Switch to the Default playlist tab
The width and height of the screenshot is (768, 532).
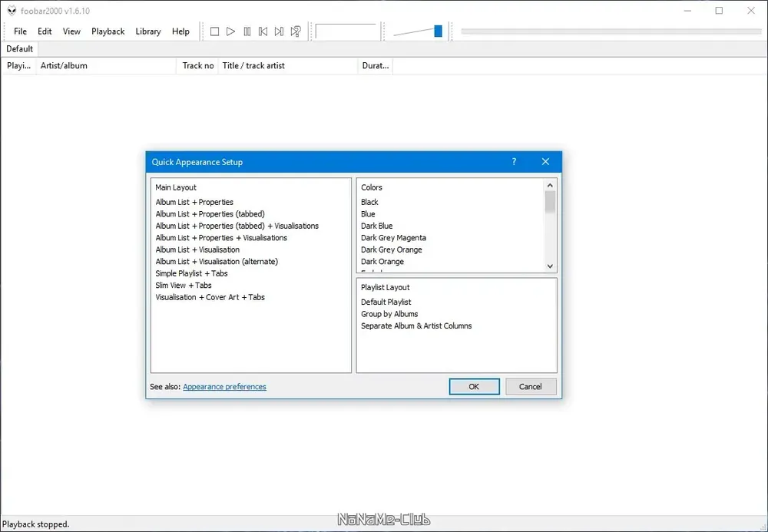(20, 49)
